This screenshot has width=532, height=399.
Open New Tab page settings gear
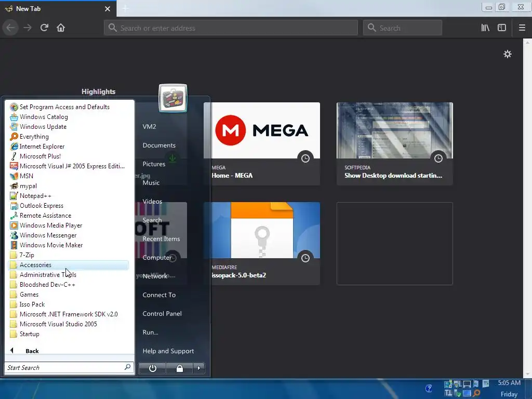coord(508,54)
